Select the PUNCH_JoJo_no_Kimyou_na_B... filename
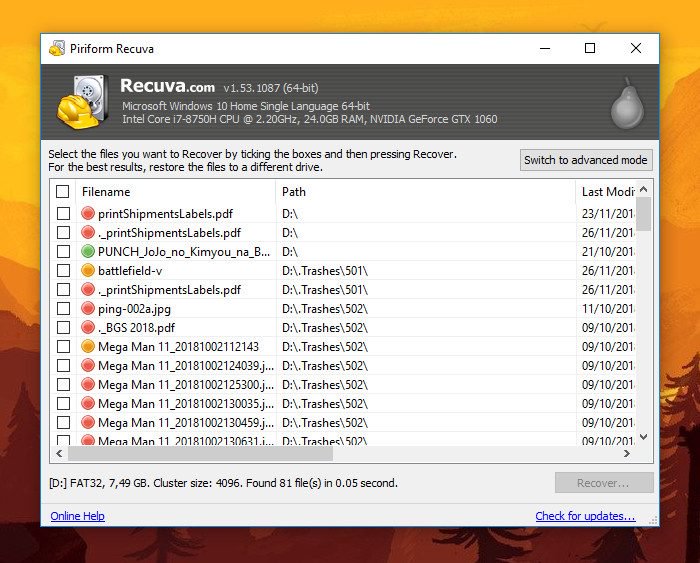The image size is (700, 563). 184,252
